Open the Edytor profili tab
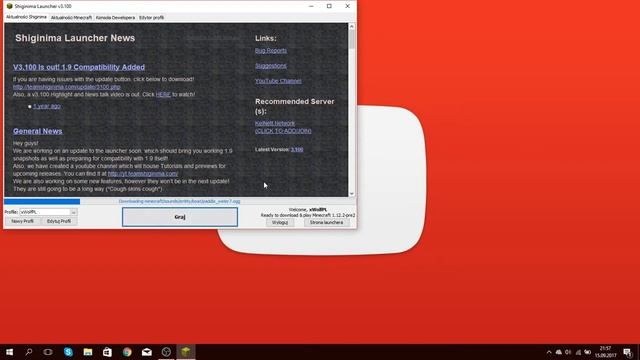 click(x=151, y=18)
